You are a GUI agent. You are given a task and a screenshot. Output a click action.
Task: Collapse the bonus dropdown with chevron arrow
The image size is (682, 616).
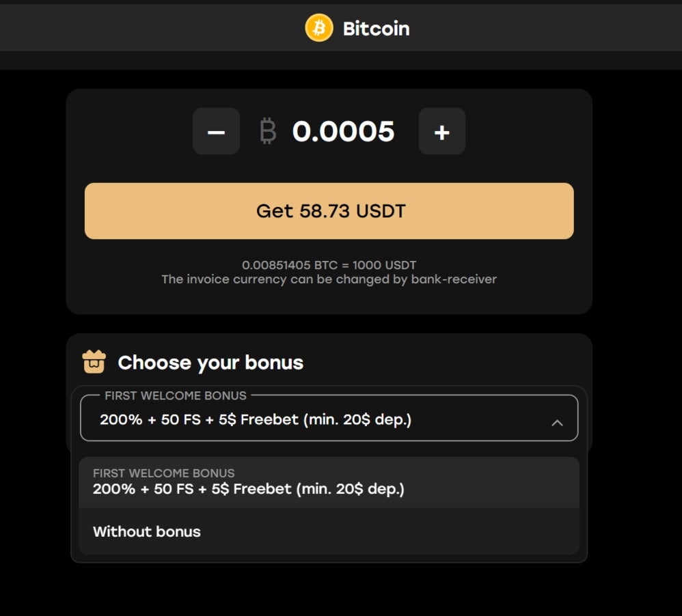pos(557,423)
